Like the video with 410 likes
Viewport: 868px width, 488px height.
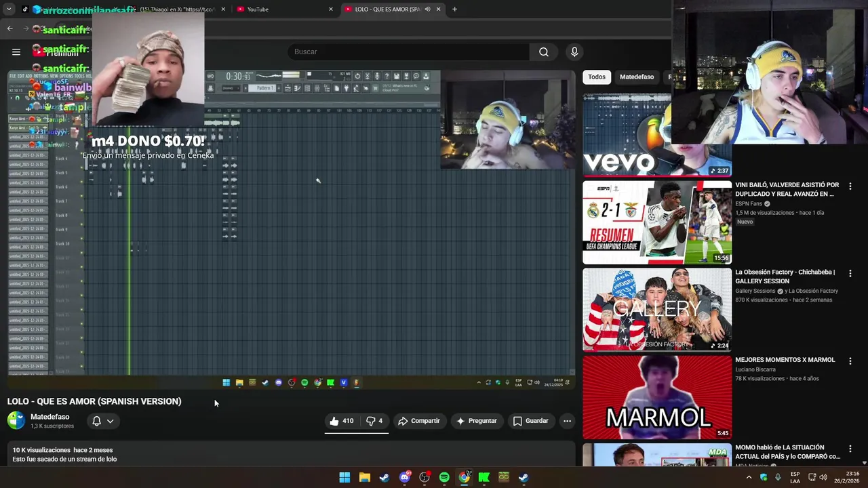click(341, 421)
